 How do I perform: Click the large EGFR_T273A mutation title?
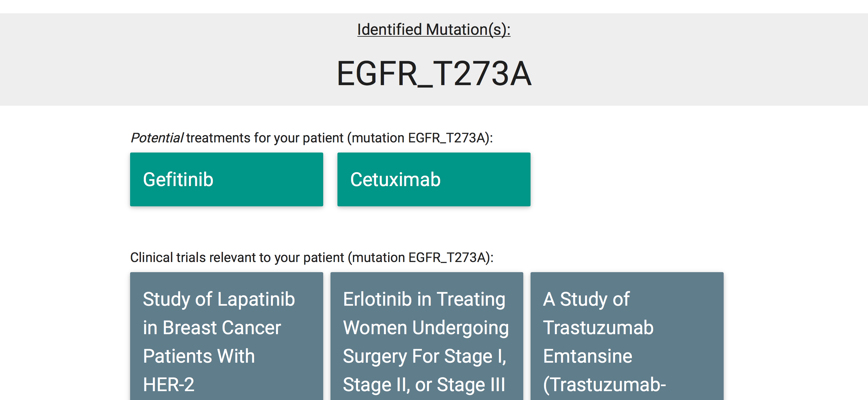point(434,73)
